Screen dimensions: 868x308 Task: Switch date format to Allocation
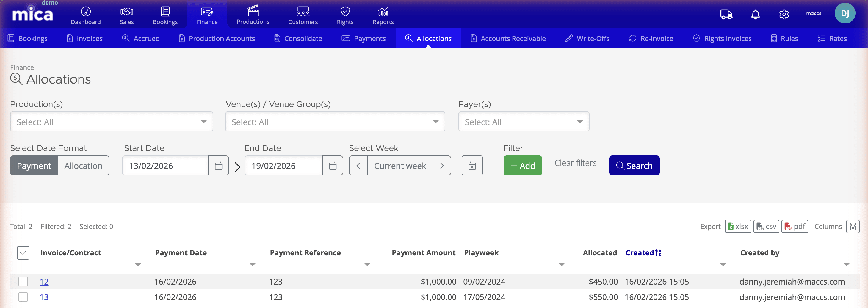click(x=83, y=165)
